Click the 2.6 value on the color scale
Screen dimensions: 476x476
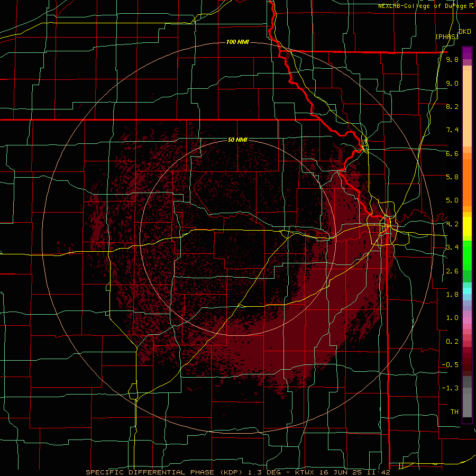pyautogui.click(x=452, y=271)
